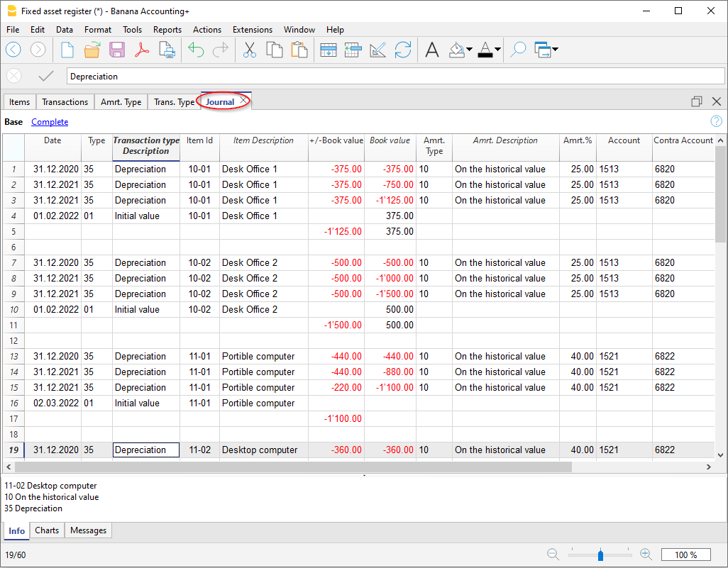
Task: Close the Journal tab
Action: click(243, 101)
